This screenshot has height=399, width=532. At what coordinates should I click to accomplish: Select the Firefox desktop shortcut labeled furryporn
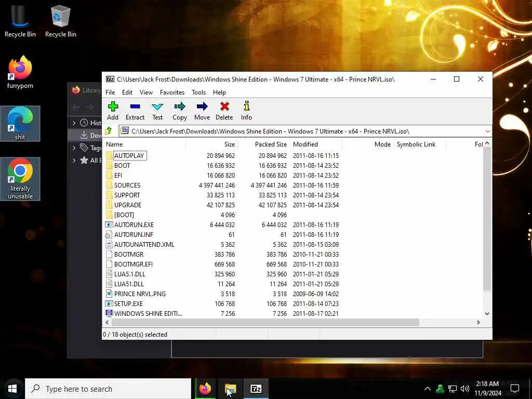click(x=20, y=72)
